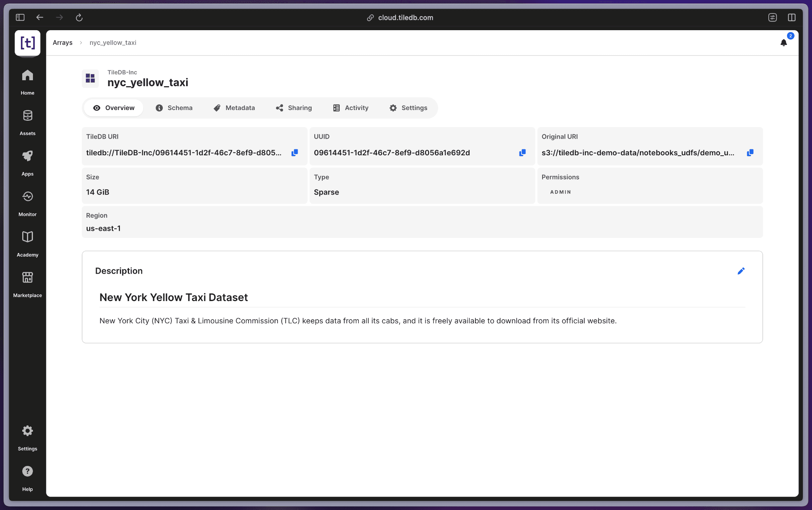Viewport: 812px width, 510px height.
Task: Copy the Original URI
Action: (x=750, y=153)
